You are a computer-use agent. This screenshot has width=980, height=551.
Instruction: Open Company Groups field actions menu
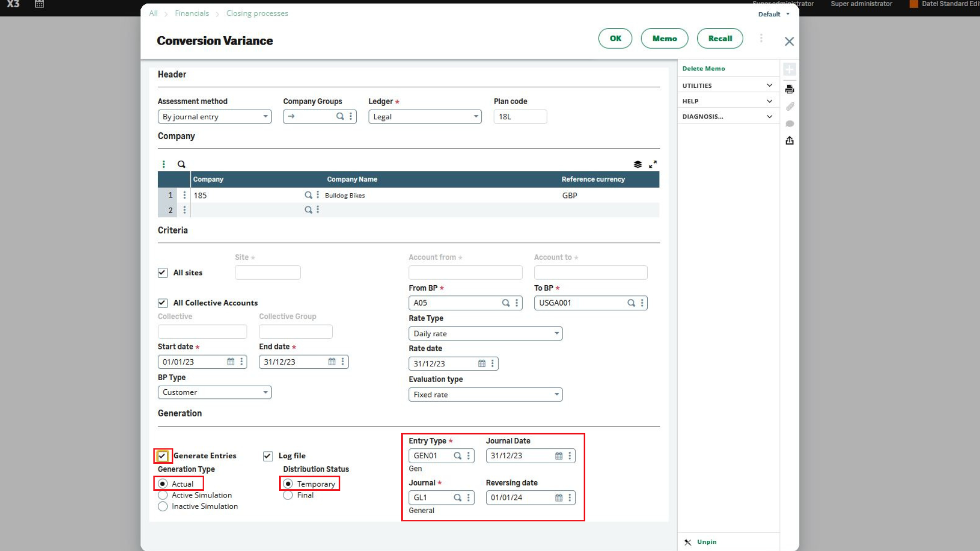[x=351, y=116]
